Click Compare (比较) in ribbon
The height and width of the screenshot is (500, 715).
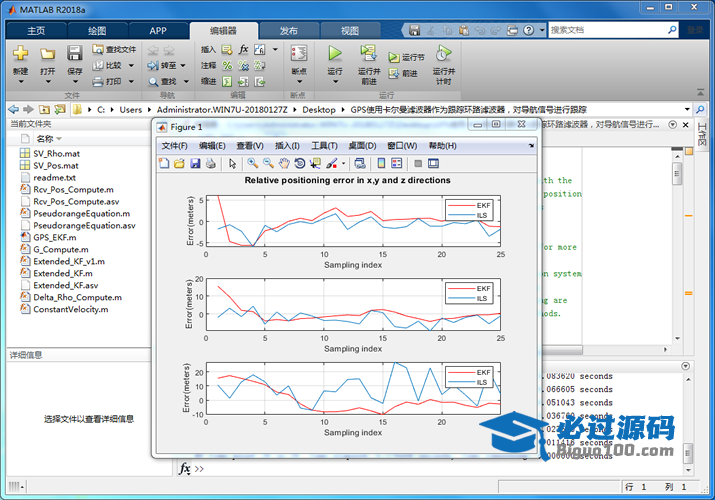tap(108, 66)
